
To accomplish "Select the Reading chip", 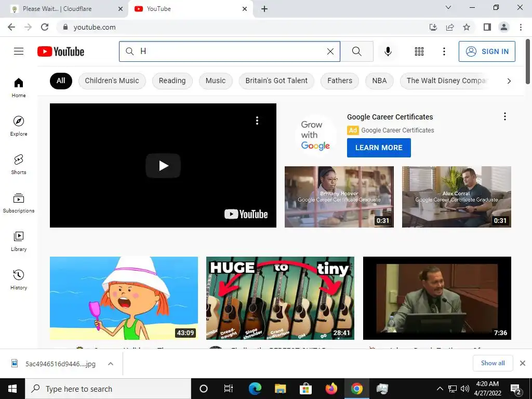I will click(x=172, y=81).
